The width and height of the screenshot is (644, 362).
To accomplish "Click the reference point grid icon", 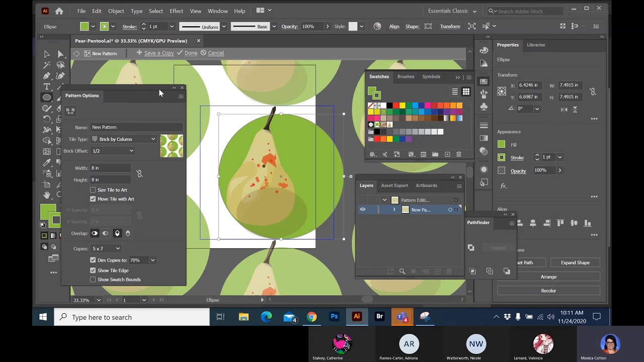I will (x=502, y=91).
